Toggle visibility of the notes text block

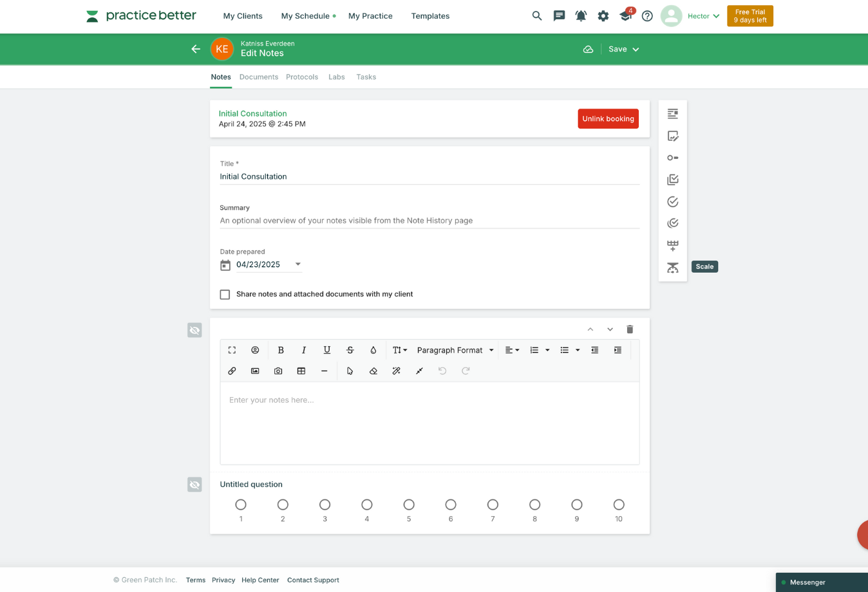(x=194, y=330)
